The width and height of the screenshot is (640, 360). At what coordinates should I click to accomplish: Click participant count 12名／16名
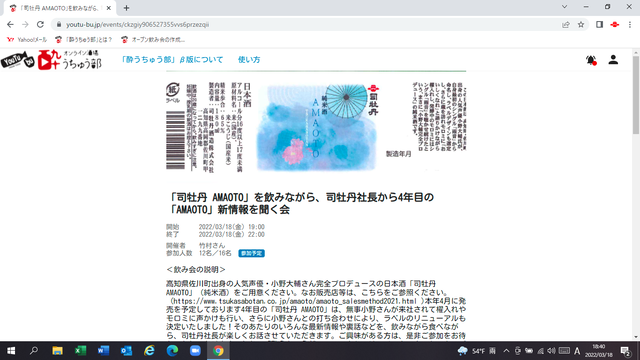(215, 253)
